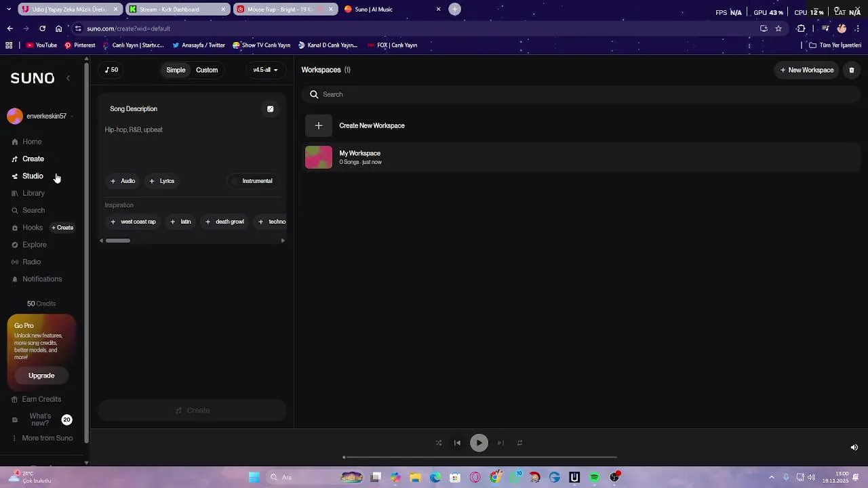This screenshot has height=488, width=868.
Task: Bookmark this page with star icon
Action: pyautogui.click(x=778, y=28)
